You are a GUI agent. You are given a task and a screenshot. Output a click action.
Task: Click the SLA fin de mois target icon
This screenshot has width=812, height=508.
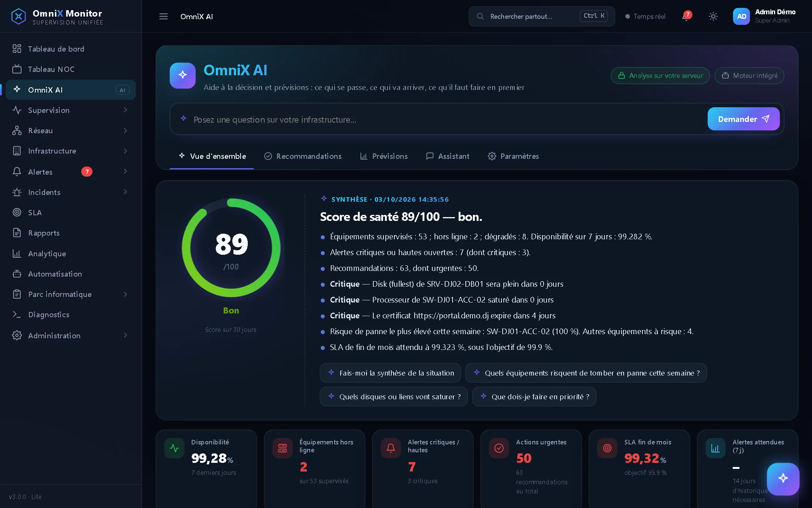pos(607,448)
